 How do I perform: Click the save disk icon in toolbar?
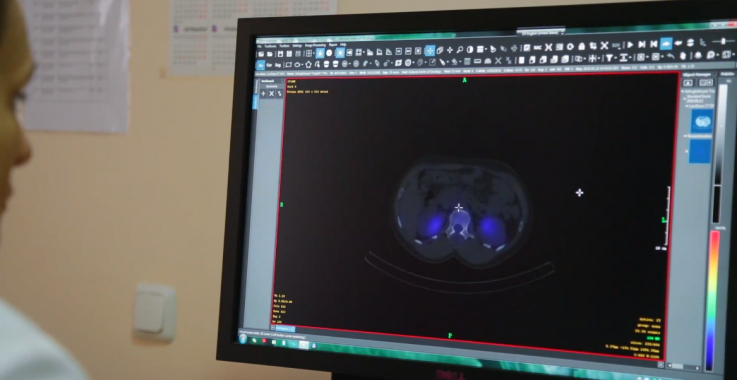[x=280, y=53]
